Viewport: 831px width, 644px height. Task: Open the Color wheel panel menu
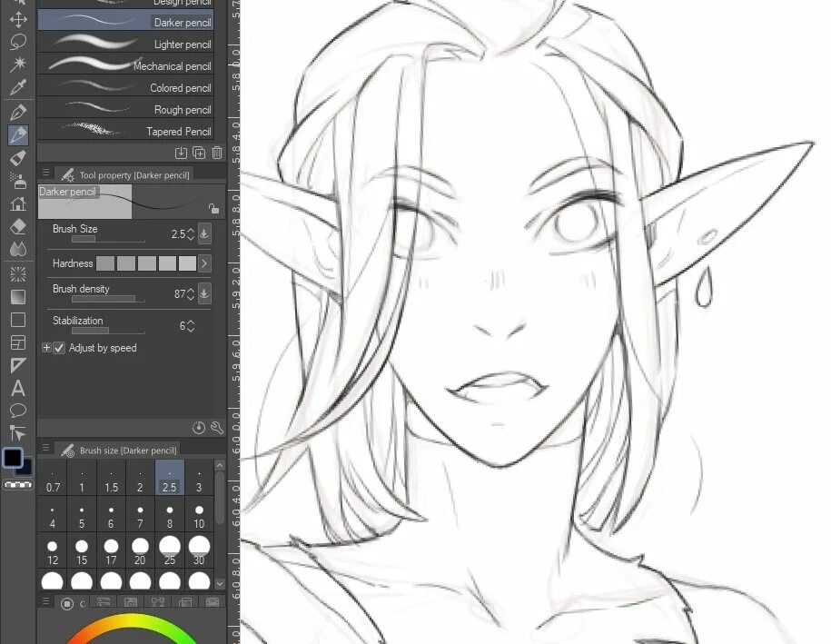[x=46, y=601]
